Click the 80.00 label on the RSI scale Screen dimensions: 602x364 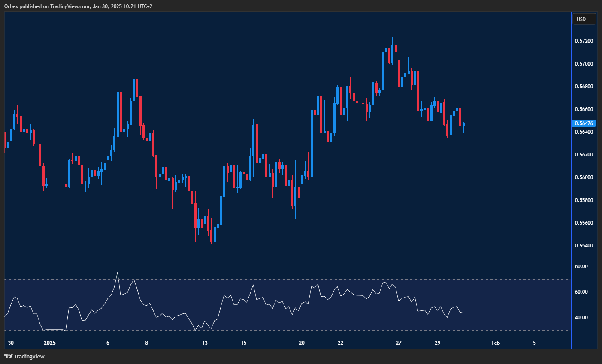(x=581, y=266)
